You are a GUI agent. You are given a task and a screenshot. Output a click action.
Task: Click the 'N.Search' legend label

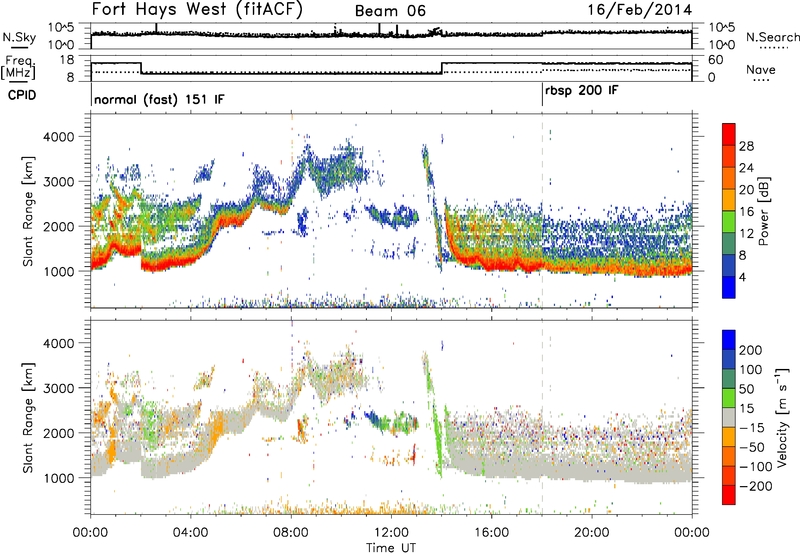pos(772,37)
